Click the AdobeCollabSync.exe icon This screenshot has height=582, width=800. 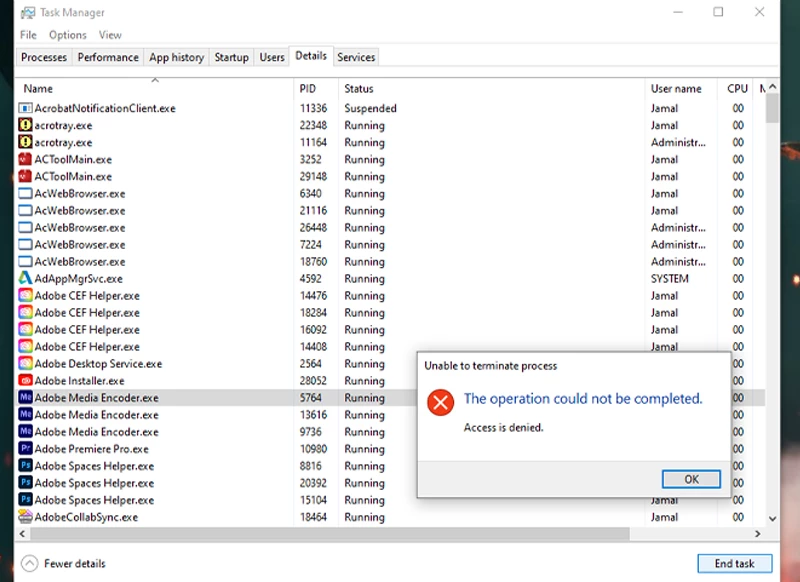25,517
